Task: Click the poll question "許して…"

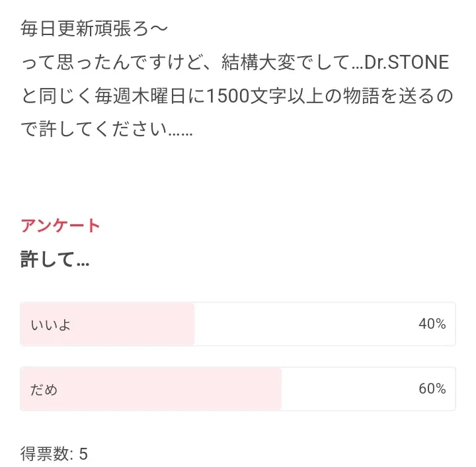Action: coord(55,260)
